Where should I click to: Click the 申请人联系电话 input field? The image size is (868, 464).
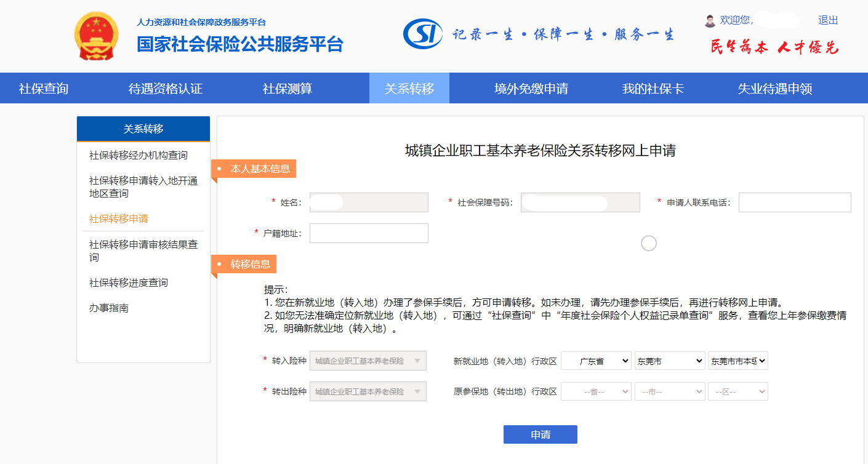(795, 202)
